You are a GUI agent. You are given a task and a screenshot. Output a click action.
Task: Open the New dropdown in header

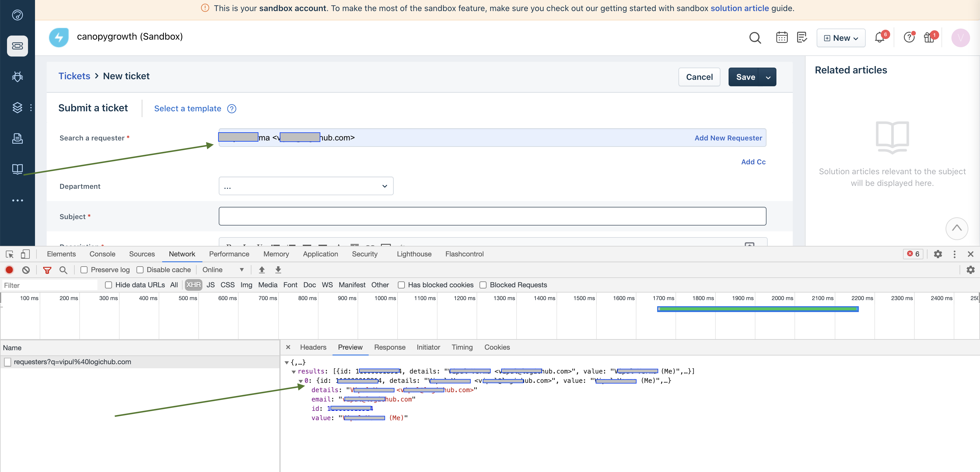[x=841, y=38]
